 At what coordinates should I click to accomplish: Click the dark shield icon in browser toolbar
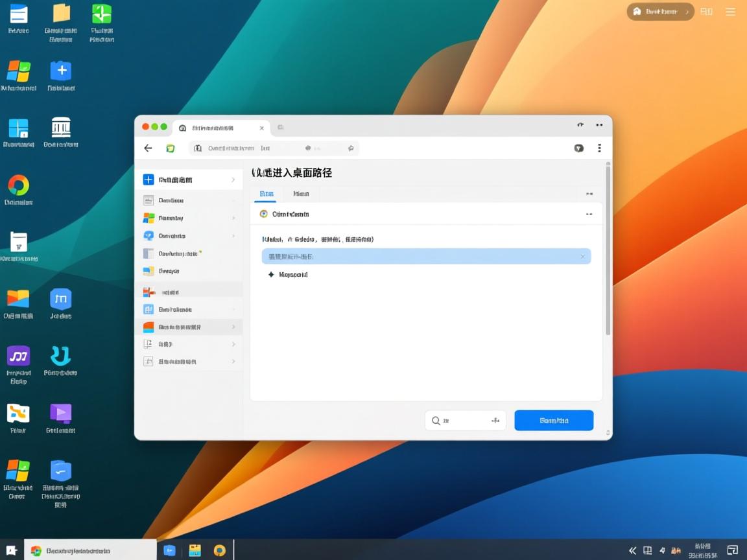pos(579,148)
